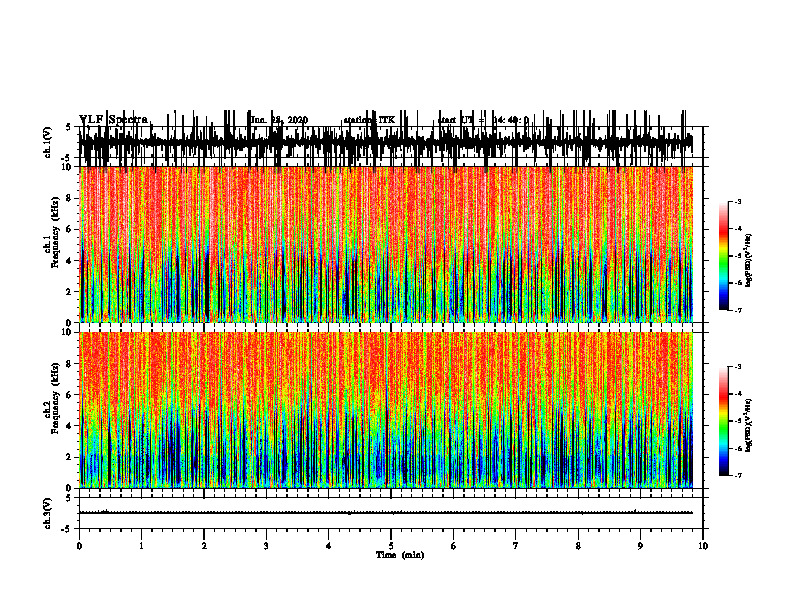
Task: Click the '2' kHz tick on ch.1 spectrogram
Action: [69, 291]
